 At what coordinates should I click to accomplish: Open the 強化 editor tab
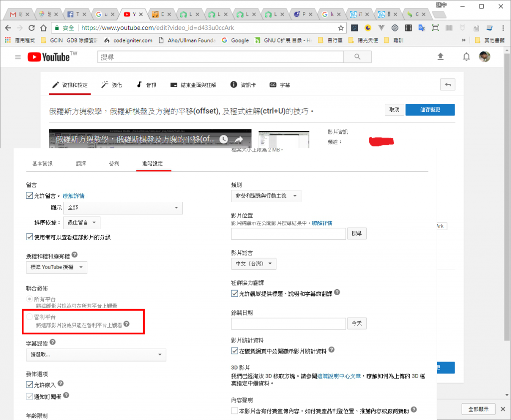[111, 85]
